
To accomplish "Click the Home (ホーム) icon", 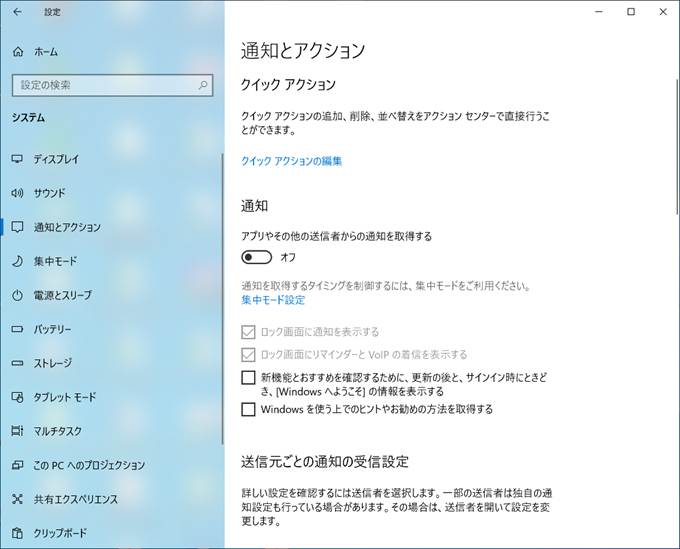I will coord(17,51).
